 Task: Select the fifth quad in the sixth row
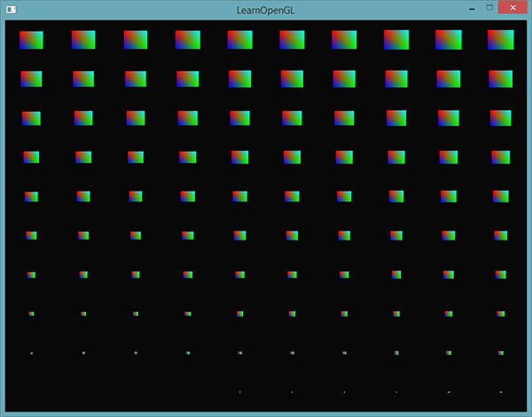coord(239,236)
